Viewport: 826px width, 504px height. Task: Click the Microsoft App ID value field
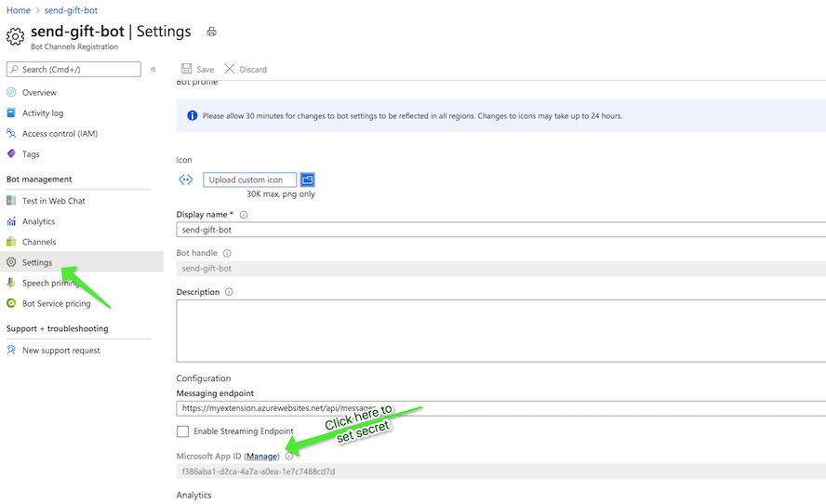click(501, 471)
